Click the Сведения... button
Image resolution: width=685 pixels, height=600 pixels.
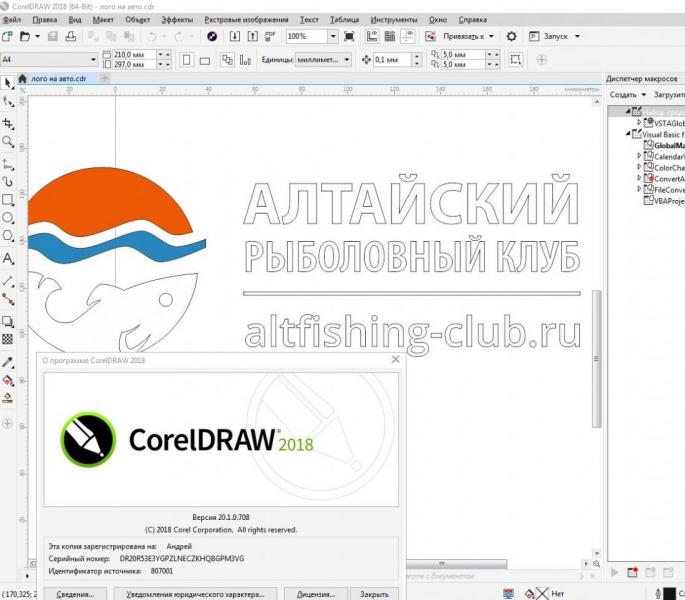(x=75, y=594)
